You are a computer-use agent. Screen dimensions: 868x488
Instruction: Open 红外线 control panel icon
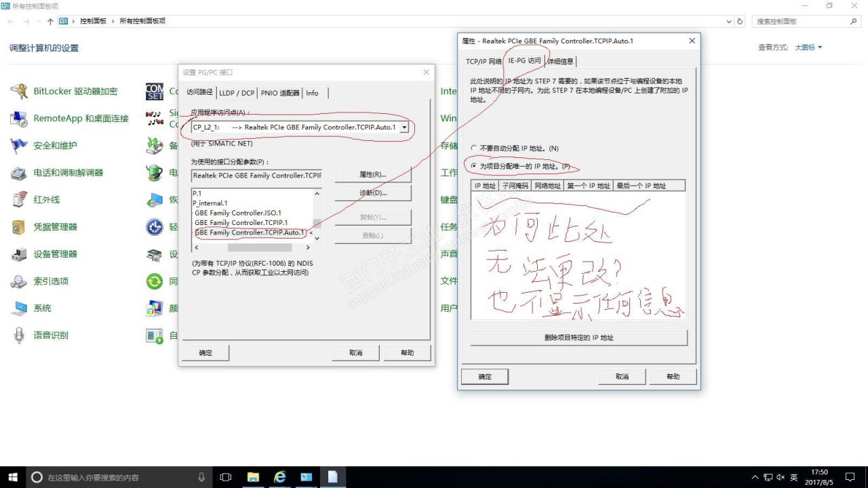(19, 199)
